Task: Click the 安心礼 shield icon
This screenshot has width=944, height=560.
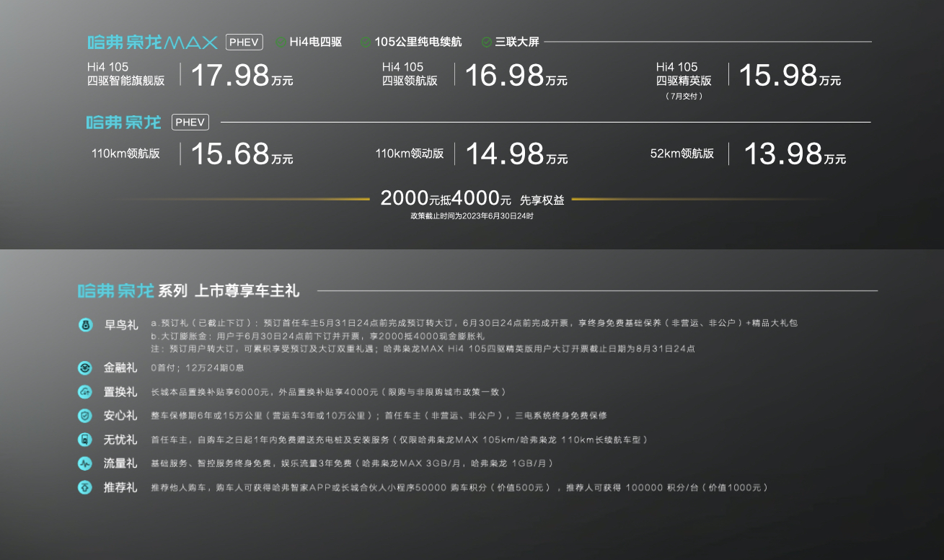Action: [x=85, y=416]
